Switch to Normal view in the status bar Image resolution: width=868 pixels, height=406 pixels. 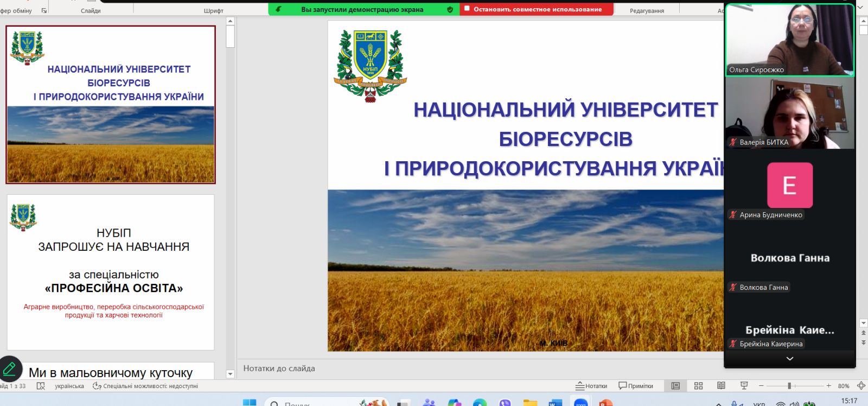click(x=675, y=386)
